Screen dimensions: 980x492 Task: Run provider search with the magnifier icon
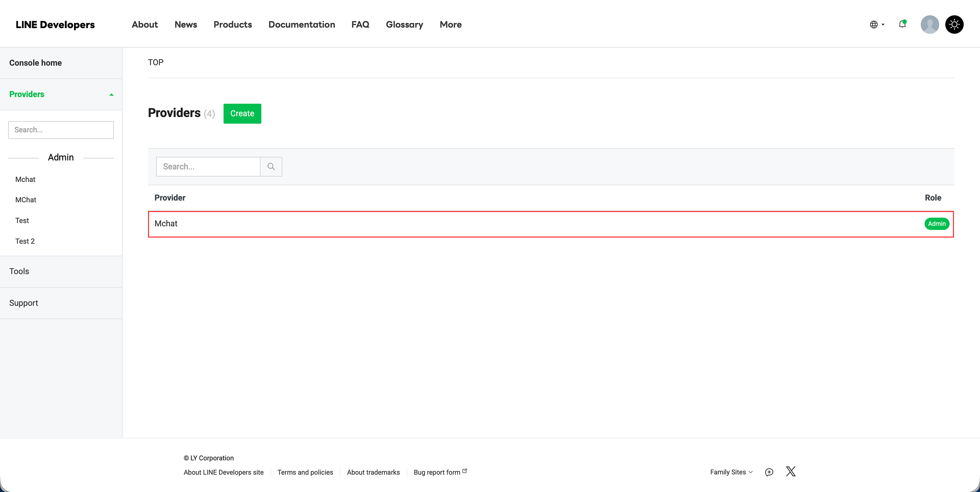tap(271, 167)
